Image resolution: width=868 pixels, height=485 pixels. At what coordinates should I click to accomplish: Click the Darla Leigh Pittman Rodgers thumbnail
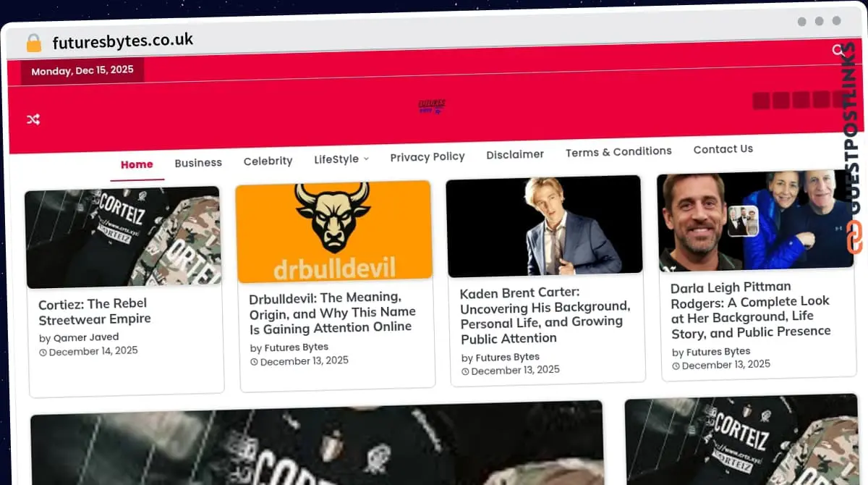tap(756, 222)
